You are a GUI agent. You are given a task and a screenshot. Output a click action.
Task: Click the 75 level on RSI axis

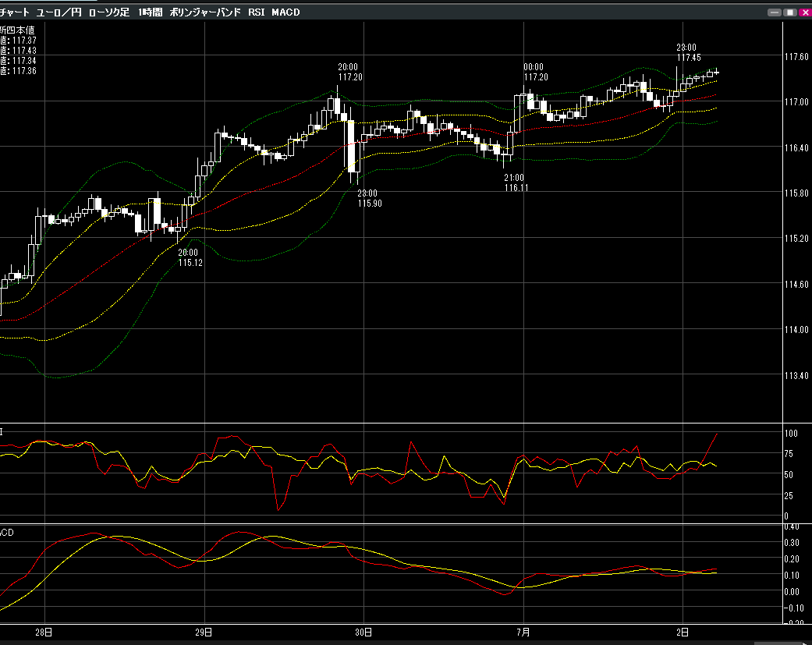pos(791,454)
